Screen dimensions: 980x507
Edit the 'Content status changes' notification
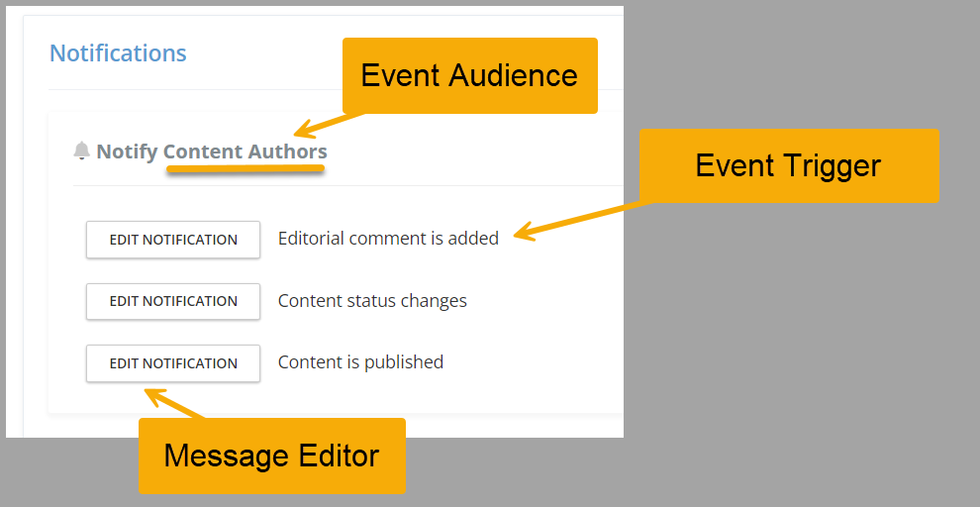pos(173,301)
